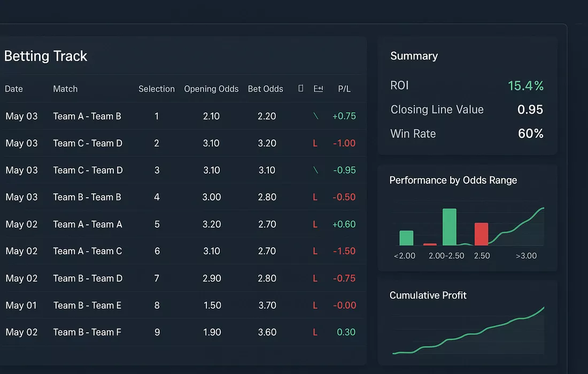Click the P/L column header
The image size is (588, 374).
pyautogui.click(x=344, y=89)
